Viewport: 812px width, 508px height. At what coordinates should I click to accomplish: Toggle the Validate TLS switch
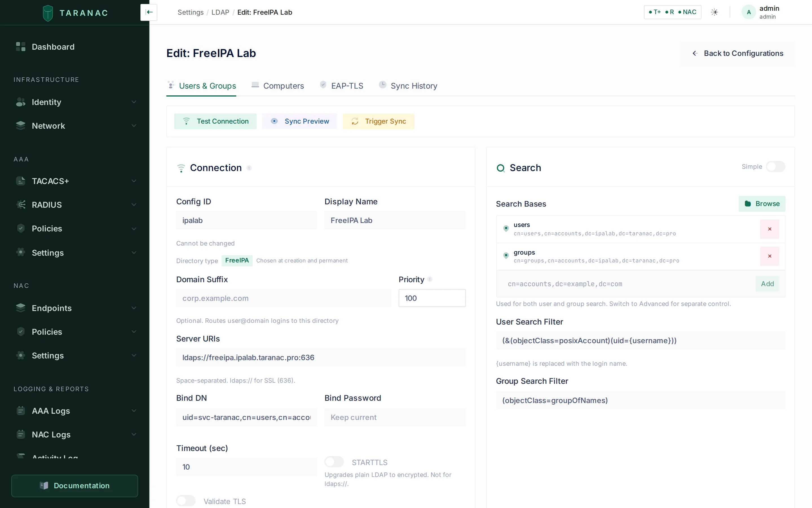click(186, 501)
